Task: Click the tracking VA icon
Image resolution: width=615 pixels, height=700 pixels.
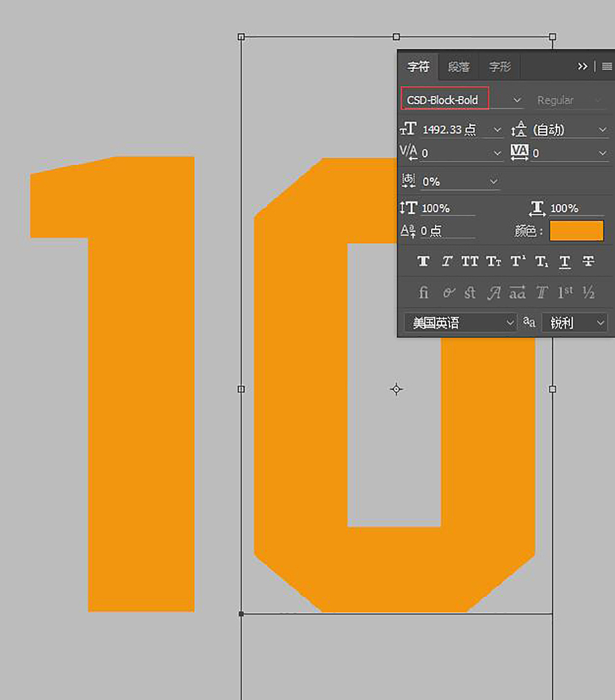Action: click(520, 152)
